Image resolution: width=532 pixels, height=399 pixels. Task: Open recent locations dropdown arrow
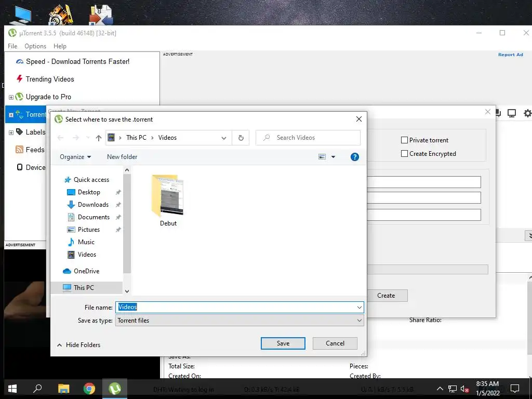tap(88, 138)
